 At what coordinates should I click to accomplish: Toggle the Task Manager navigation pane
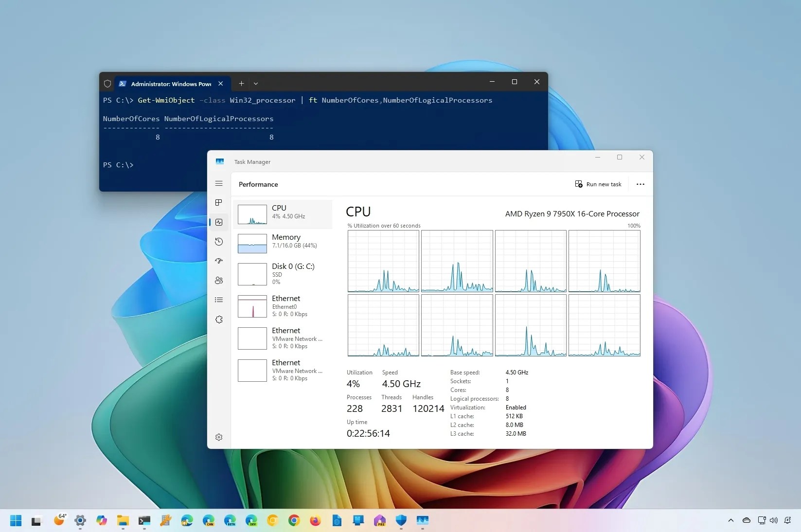(x=218, y=184)
